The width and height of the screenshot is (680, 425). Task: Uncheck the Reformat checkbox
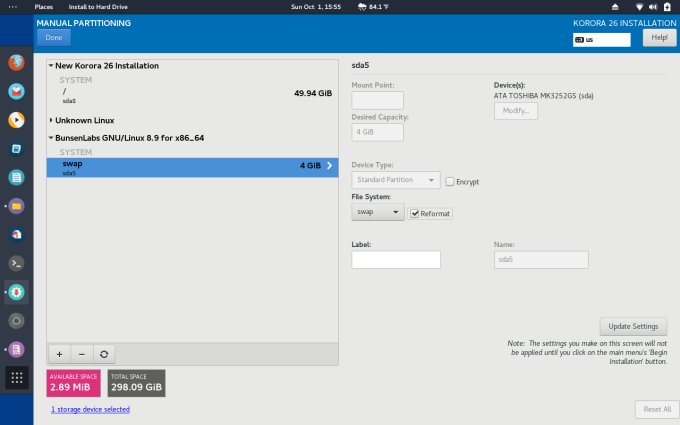click(x=415, y=213)
